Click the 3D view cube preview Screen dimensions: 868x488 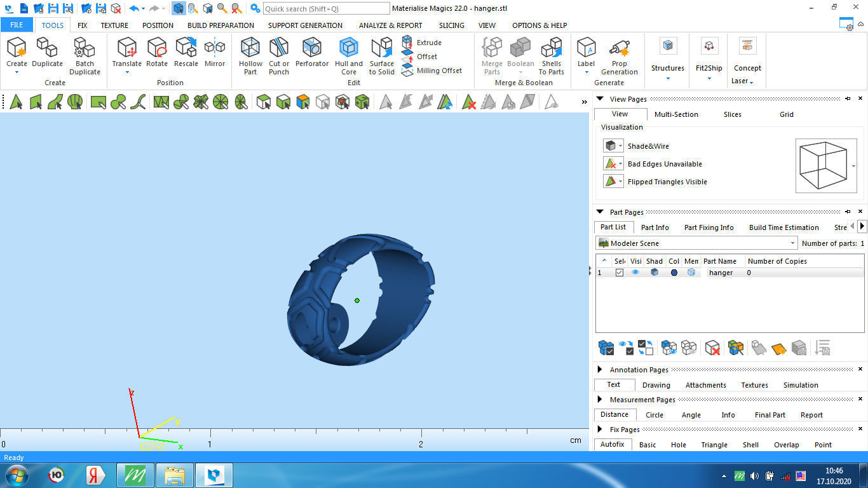(x=822, y=166)
